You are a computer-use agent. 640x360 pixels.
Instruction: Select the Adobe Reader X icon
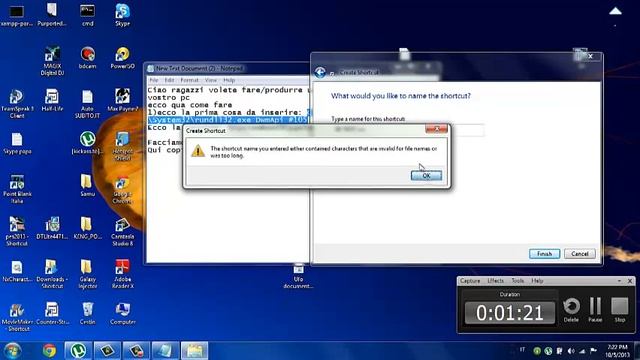click(x=122, y=274)
